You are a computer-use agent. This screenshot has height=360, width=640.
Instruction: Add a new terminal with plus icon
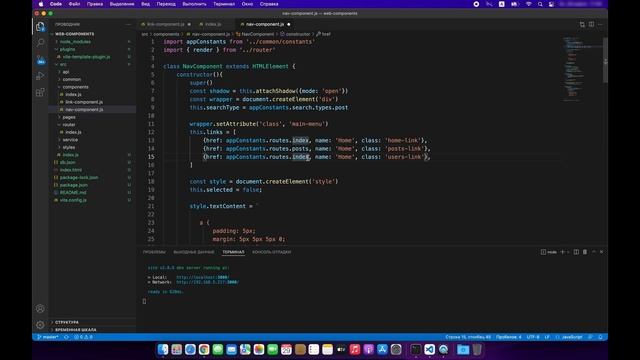tap(562, 252)
